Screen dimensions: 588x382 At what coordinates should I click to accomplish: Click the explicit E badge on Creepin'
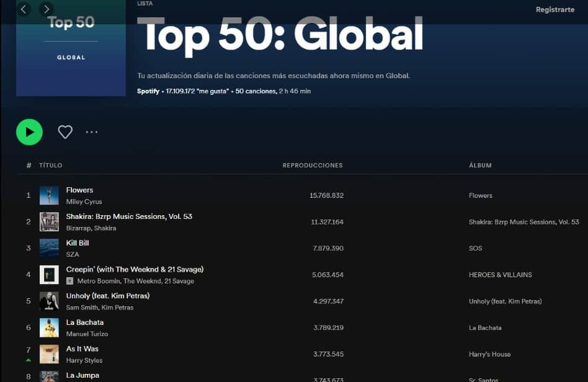(x=69, y=281)
